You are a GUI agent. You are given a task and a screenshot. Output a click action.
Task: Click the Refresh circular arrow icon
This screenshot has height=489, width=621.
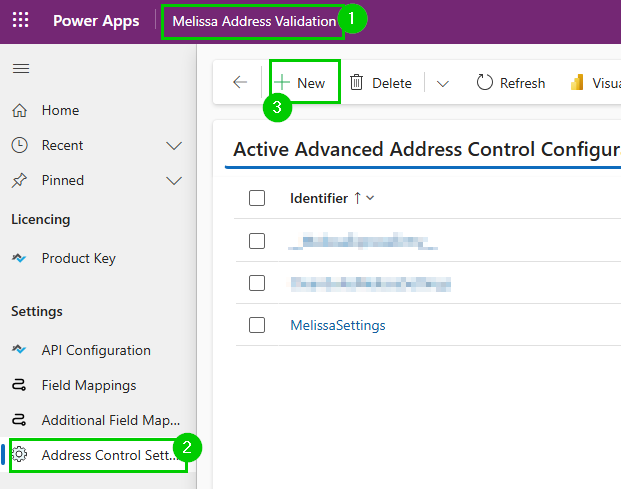coord(485,83)
